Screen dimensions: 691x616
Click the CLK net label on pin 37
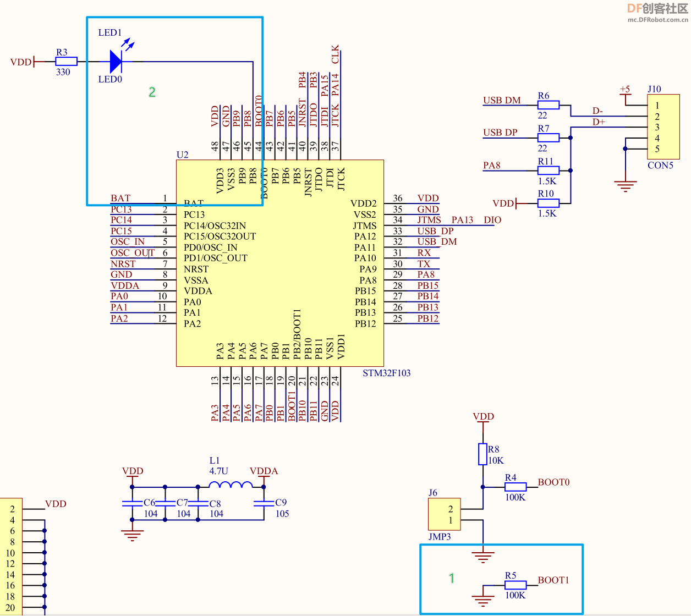pos(336,54)
